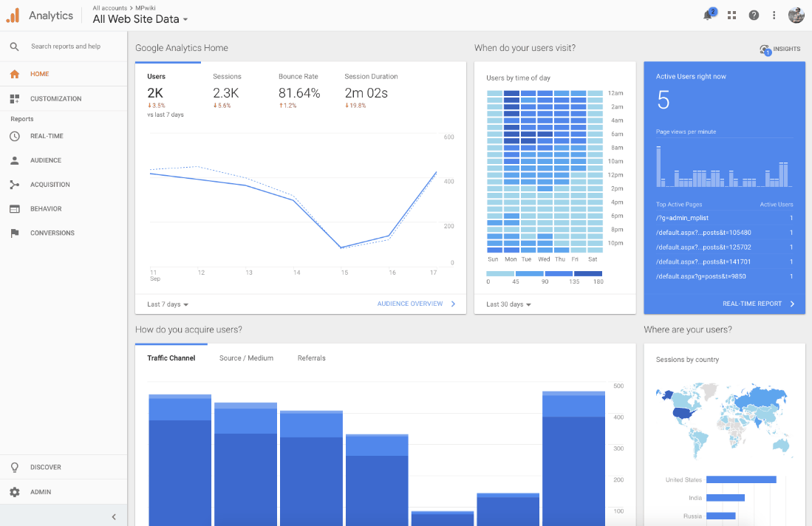Click the Behavior window icon
The image size is (812, 526).
15,209
